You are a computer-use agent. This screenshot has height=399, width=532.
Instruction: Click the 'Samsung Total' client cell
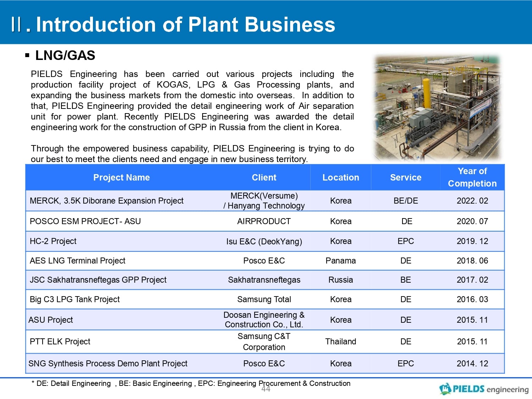pos(264,299)
